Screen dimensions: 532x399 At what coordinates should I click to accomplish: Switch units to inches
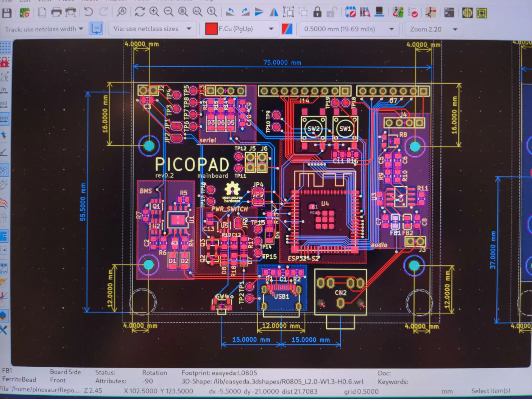click(4, 90)
